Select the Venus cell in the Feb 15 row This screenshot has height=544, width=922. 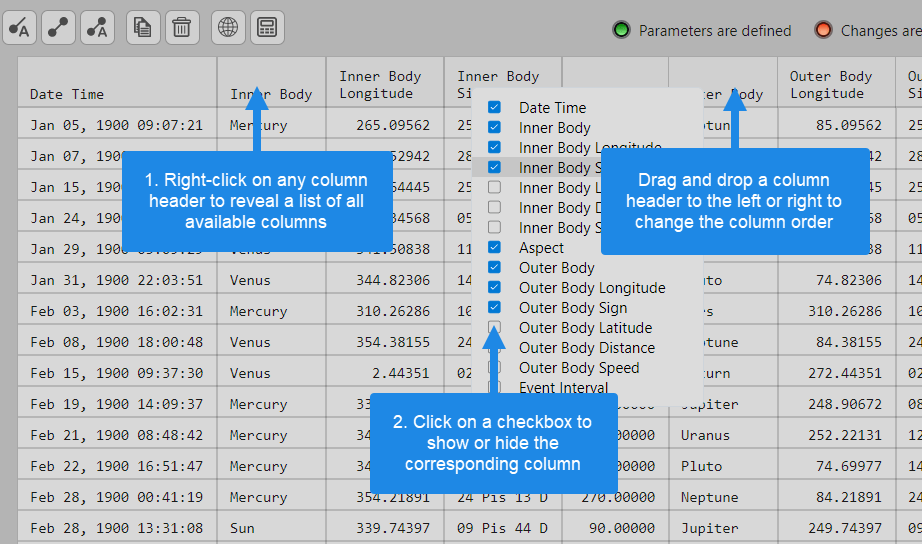(272, 371)
